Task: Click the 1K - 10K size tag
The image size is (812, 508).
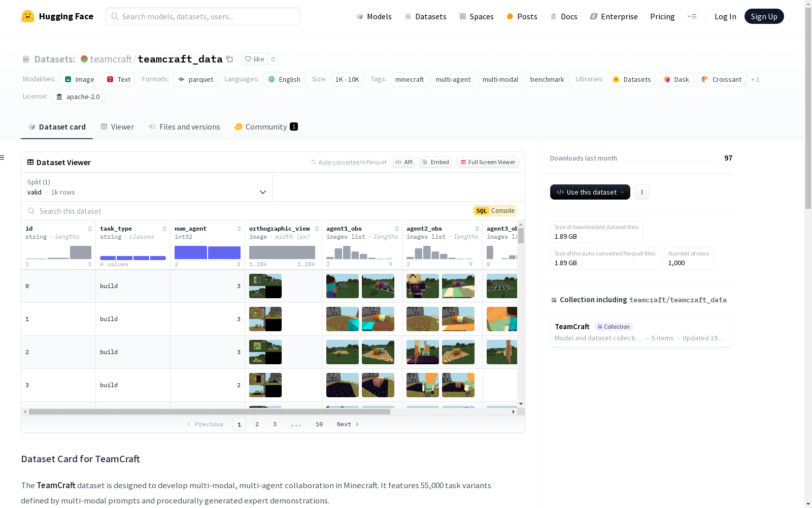Action: click(347, 79)
